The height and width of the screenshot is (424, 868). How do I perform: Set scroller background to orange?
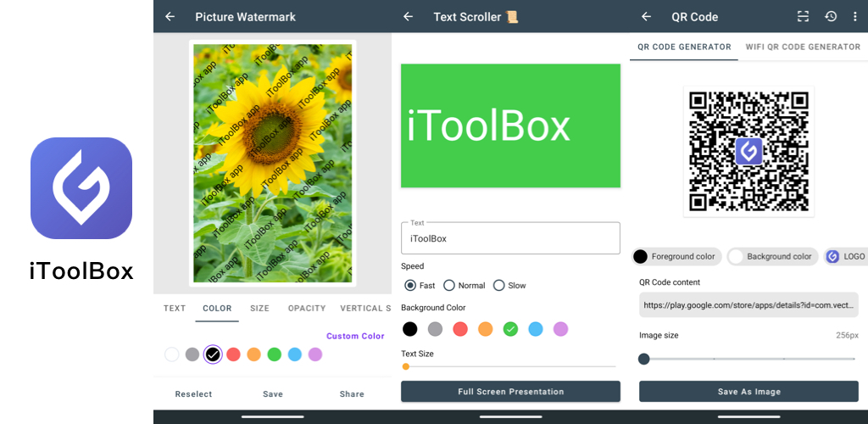[x=486, y=329]
